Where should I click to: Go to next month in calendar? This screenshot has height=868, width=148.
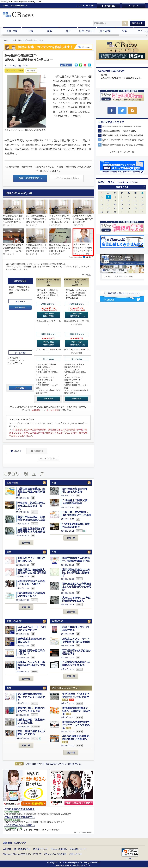pyautogui.click(x=144, y=187)
